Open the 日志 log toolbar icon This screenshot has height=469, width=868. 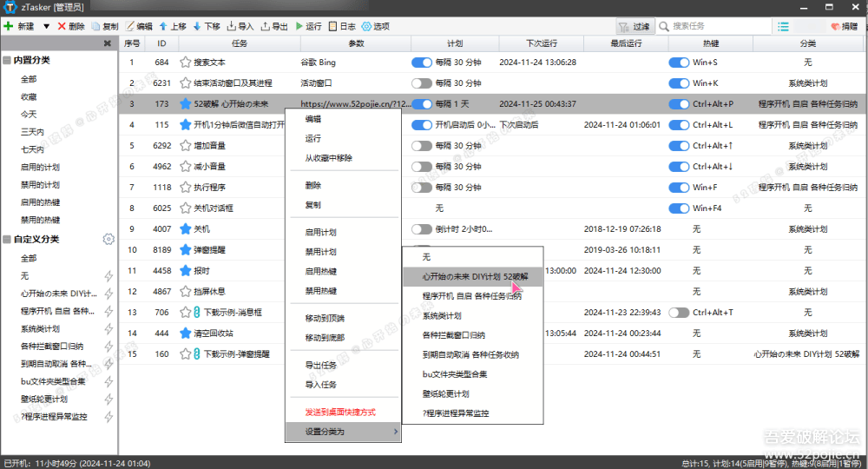click(x=332, y=26)
